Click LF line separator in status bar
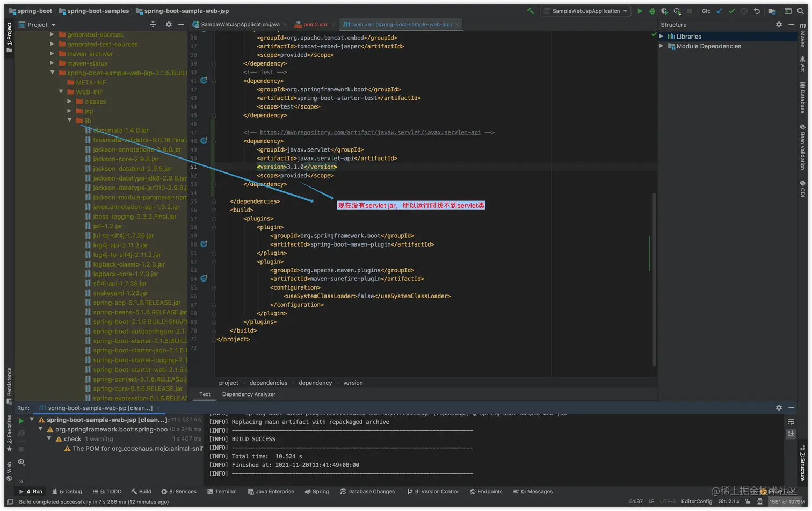812x511 pixels. (x=651, y=502)
